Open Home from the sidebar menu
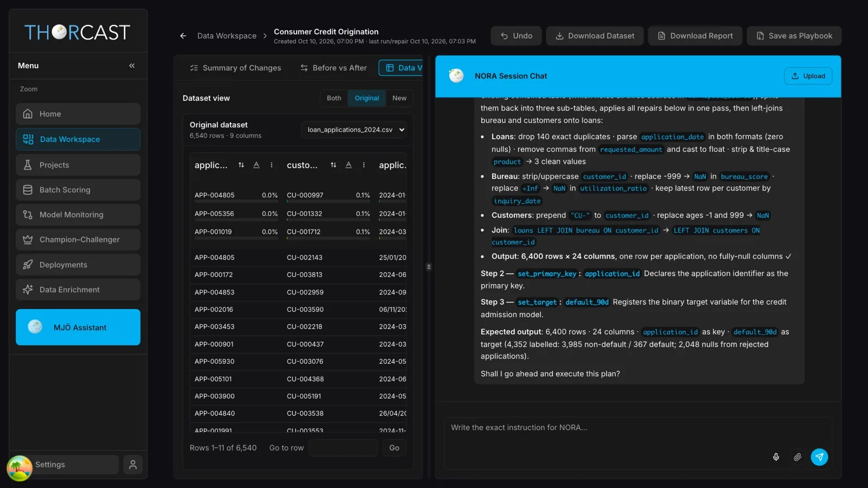 pos(78,114)
